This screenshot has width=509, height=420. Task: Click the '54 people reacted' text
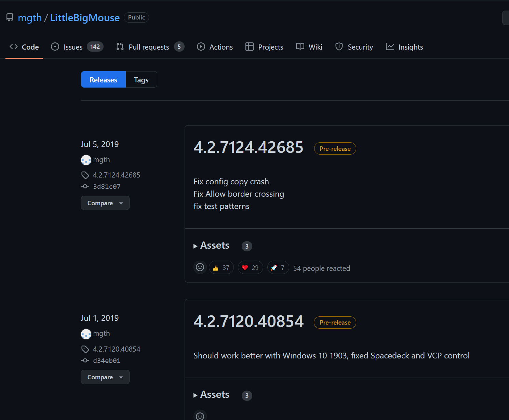pyautogui.click(x=322, y=268)
